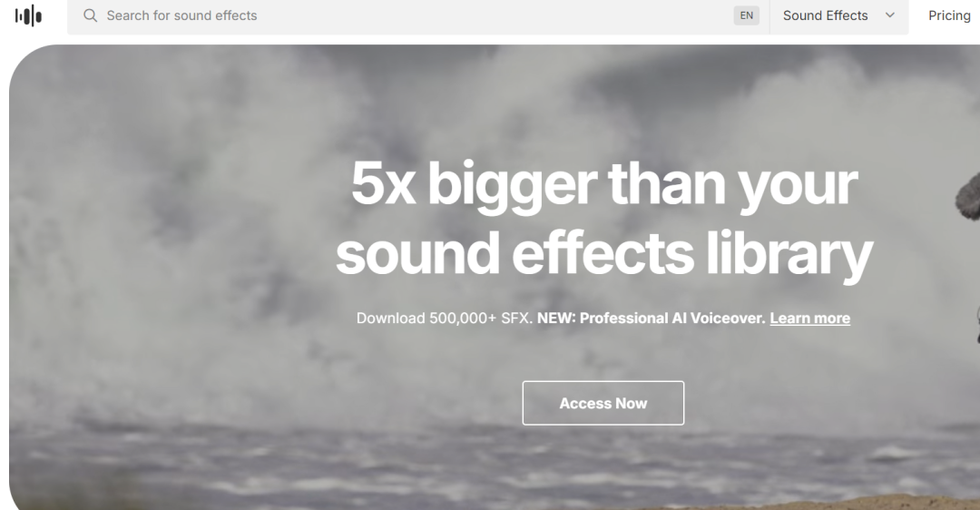Follow the 'Learn more' link
The height and width of the screenshot is (510, 980).
point(809,319)
